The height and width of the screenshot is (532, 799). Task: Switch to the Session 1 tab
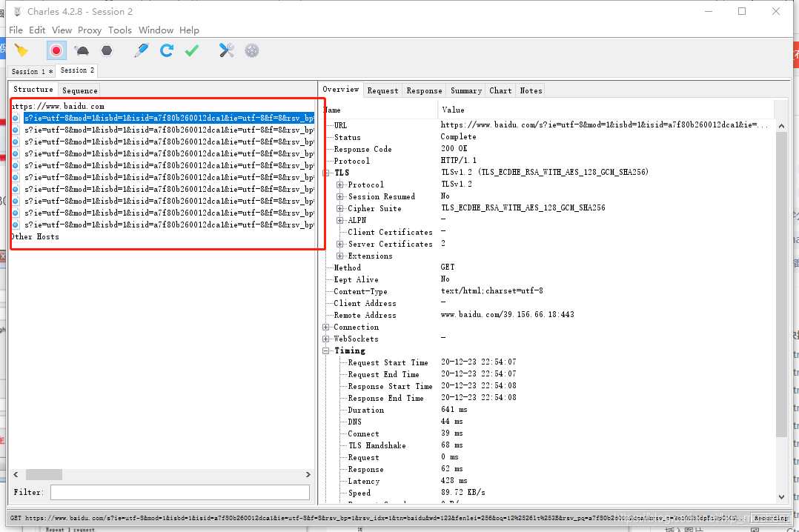[x=32, y=71]
